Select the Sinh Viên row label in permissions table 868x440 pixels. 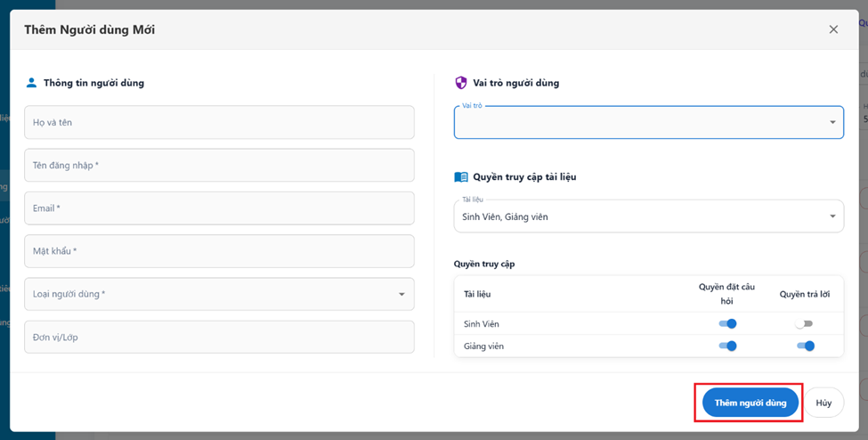482,324
